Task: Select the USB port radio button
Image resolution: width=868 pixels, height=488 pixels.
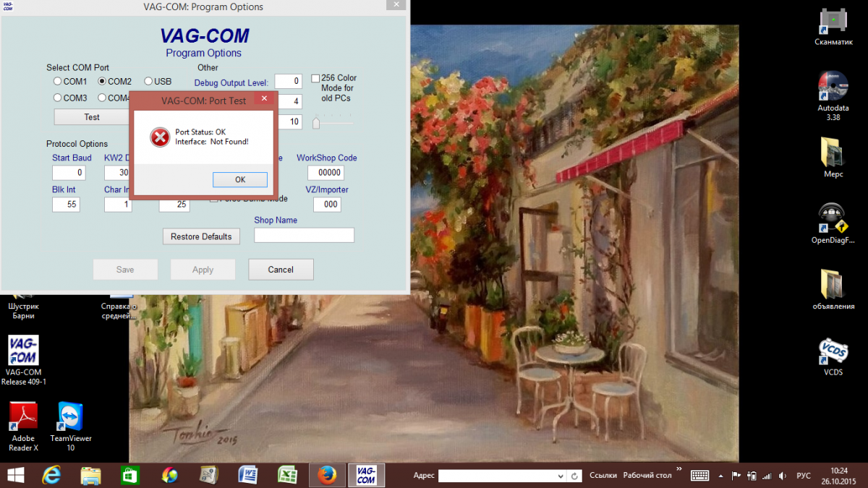Action: (148, 82)
